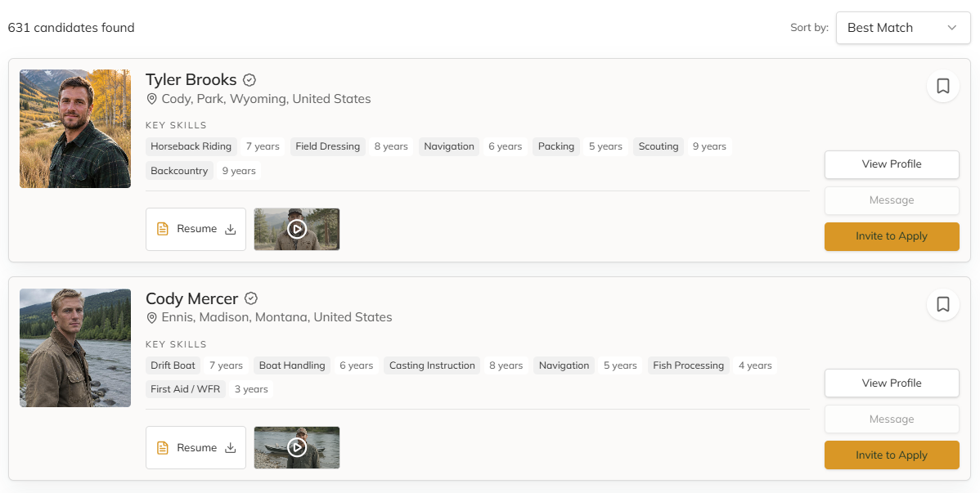Viewport: 980px width, 493px height.
Task: Message Tyler Brooks
Action: pos(892,200)
